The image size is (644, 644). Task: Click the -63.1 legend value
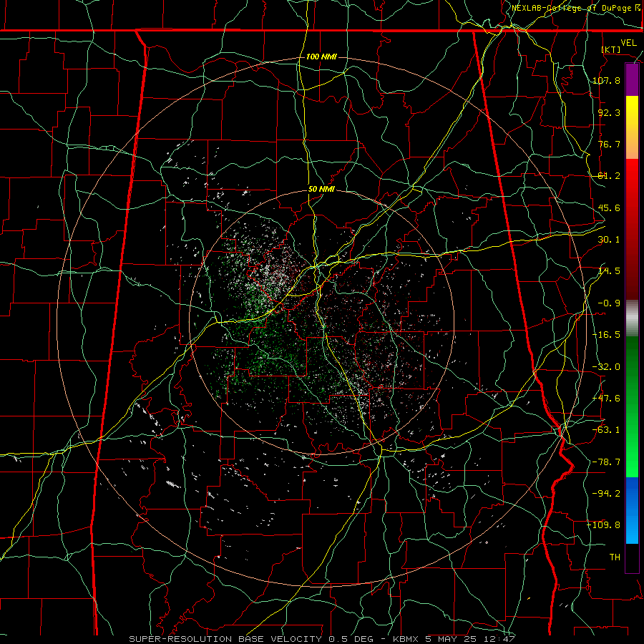point(606,430)
